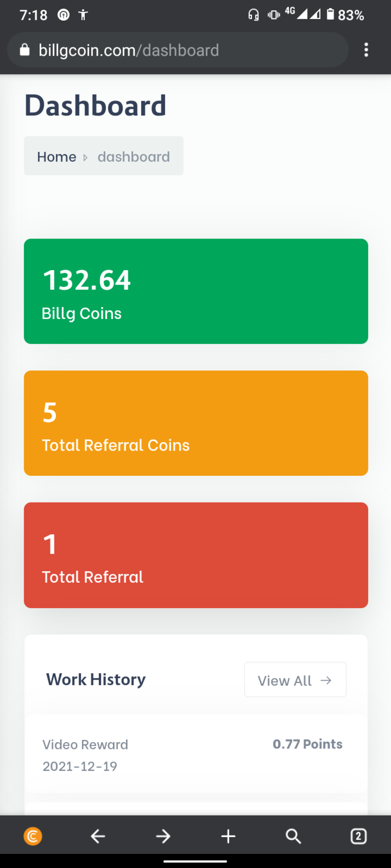Open the orange browser home icon
Screen dimensions: 391x868
(x=33, y=836)
